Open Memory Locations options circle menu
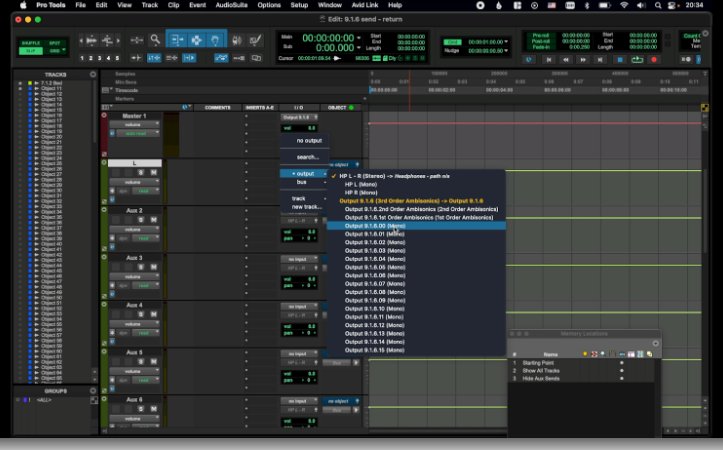This screenshot has height=450, width=723. (656, 343)
